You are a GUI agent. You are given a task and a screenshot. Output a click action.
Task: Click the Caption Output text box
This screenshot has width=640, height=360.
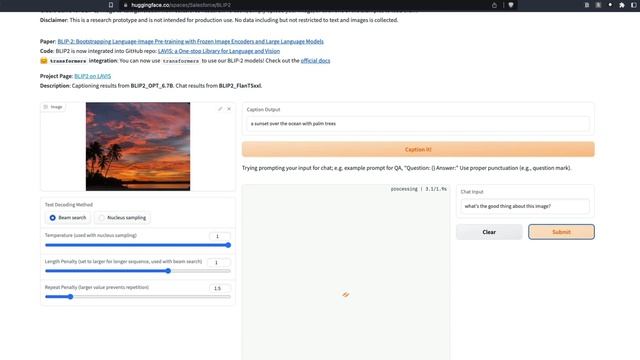(418, 123)
